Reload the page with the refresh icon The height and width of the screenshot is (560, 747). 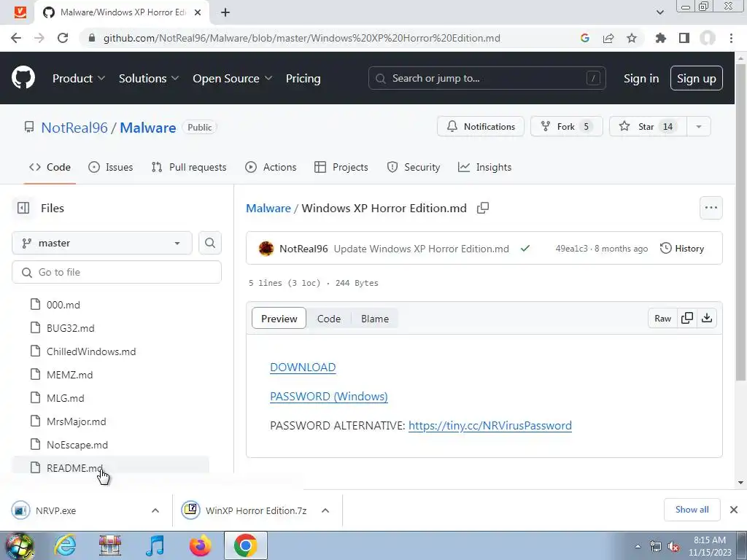pyautogui.click(x=63, y=38)
